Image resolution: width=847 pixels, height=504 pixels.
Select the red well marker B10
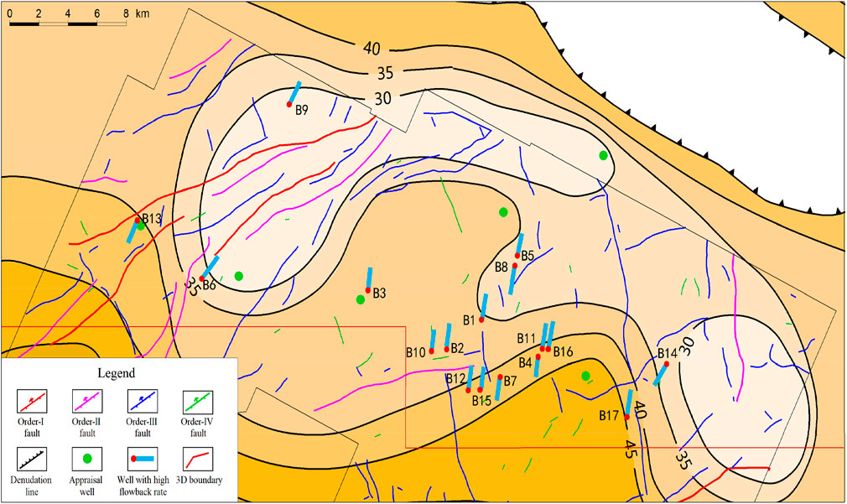[x=432, y=351]
